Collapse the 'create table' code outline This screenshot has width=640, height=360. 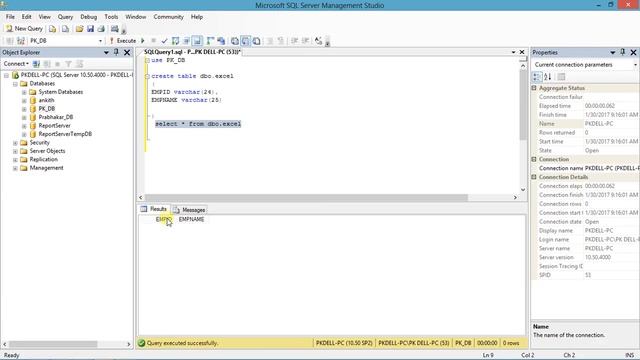(147, 76)
